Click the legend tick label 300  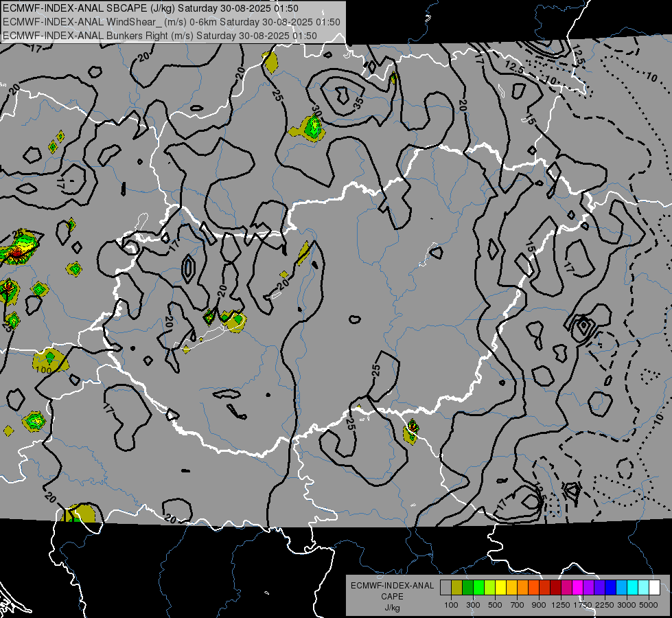pyautogui.click(x=473, y=605)
